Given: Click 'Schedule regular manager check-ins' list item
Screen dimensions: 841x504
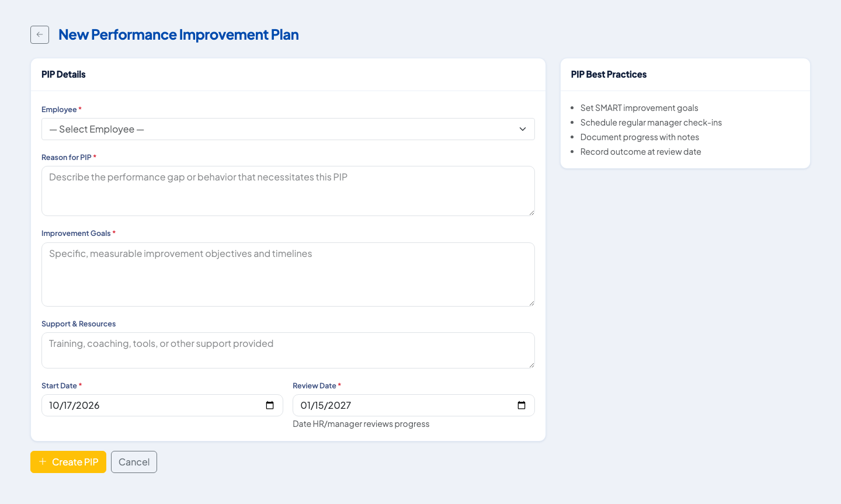Looking at the screenshot, I should click(x=651, y=123).
